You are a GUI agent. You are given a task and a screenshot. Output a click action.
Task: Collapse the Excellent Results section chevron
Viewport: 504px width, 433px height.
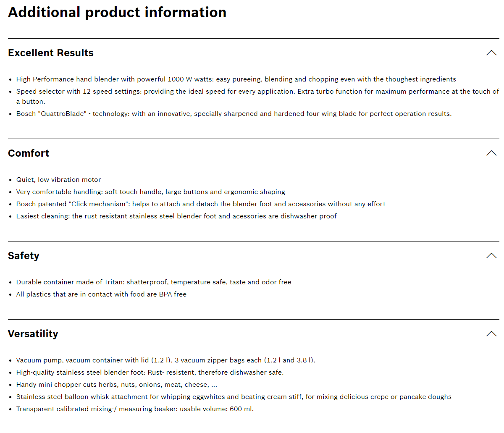click(491, 53)
